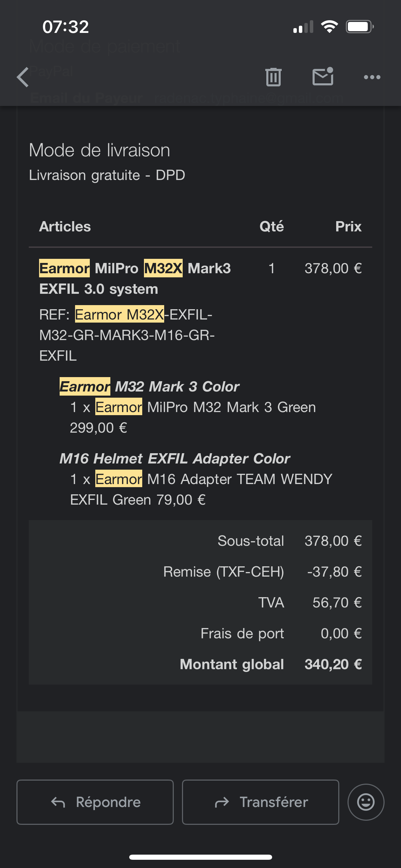Tap the battery status icon

click(360, 27)
